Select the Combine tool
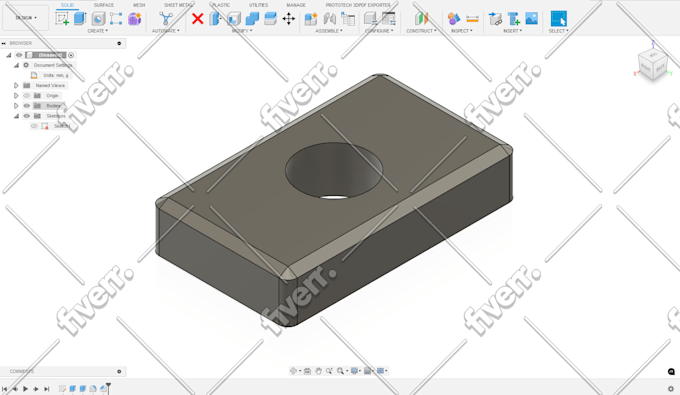Viewport: 680px width, 395px height. coord(252,19)
